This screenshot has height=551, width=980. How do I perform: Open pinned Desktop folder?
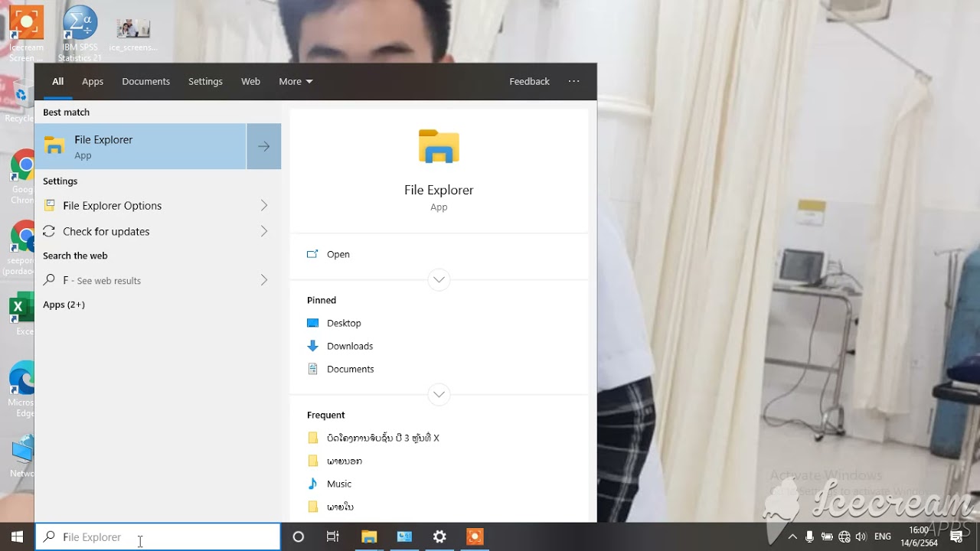[344, 323]
